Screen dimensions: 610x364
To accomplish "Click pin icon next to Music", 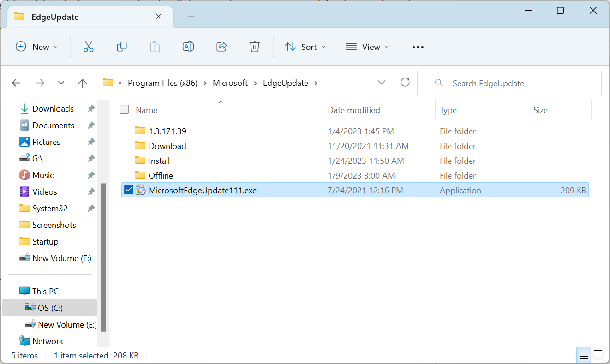I will coord(91,175).
